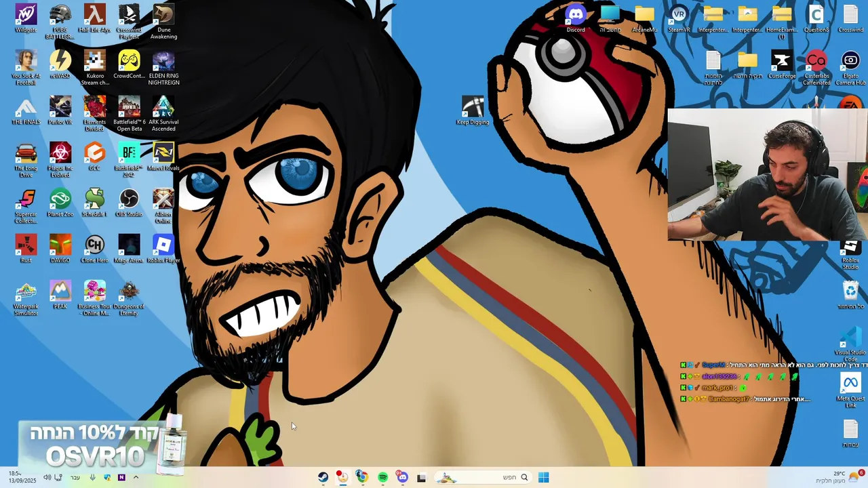
Task: Select the Visual Studio Code shortcut
Action: pyautogui.click(x=850, y=344)
